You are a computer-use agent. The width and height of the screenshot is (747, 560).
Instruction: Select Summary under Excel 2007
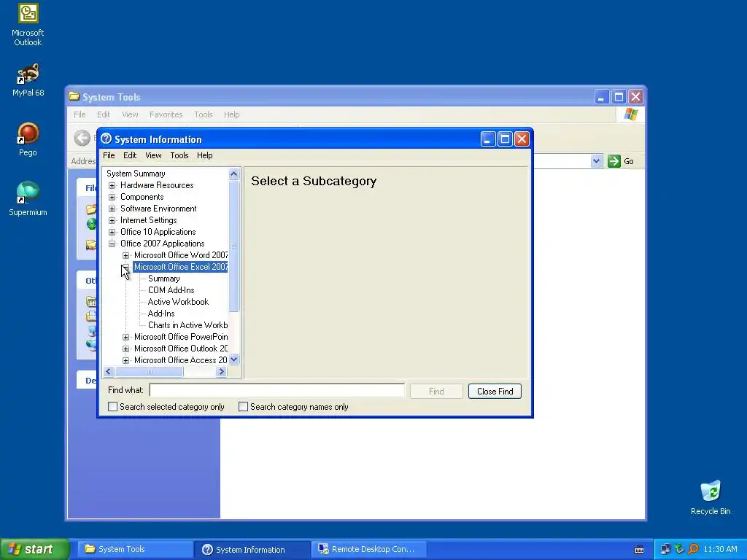pos(163,279)
